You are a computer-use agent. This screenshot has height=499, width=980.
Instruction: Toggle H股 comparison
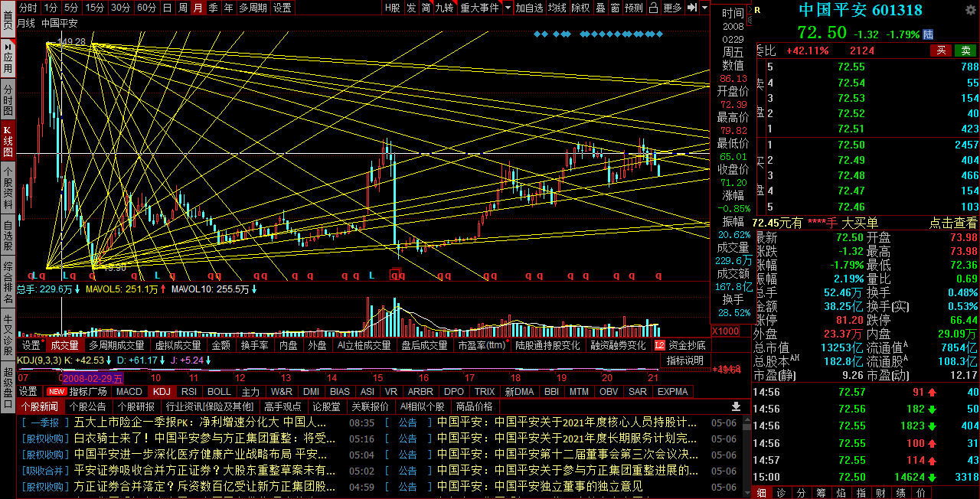pos(392,8)
